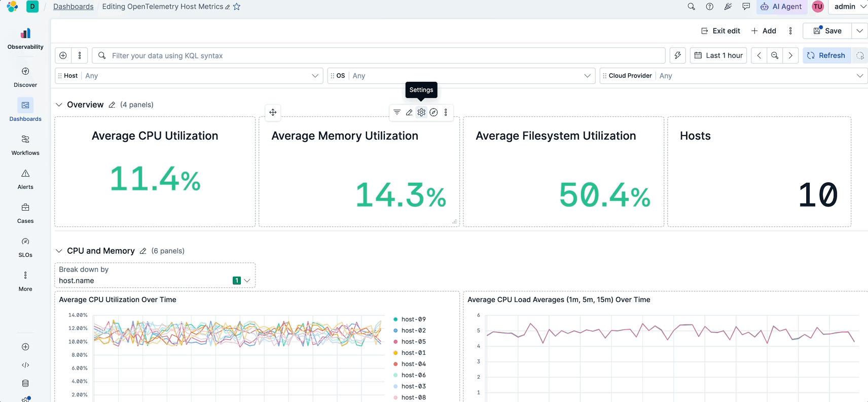Open the news feed celebration icon
Image resolution: width=868 pixels, height=402 pixels.
point(728,7)
